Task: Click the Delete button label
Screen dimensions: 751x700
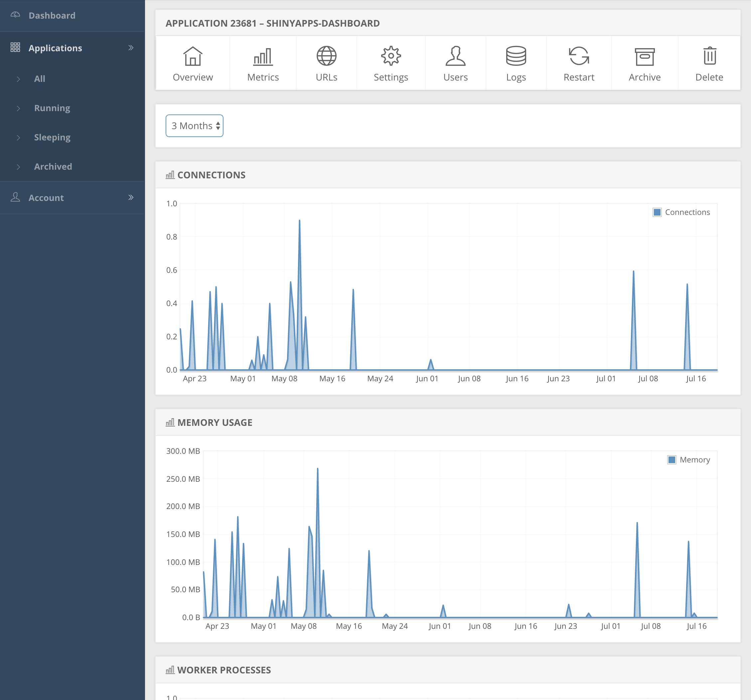Action: [x=709, y=77]
